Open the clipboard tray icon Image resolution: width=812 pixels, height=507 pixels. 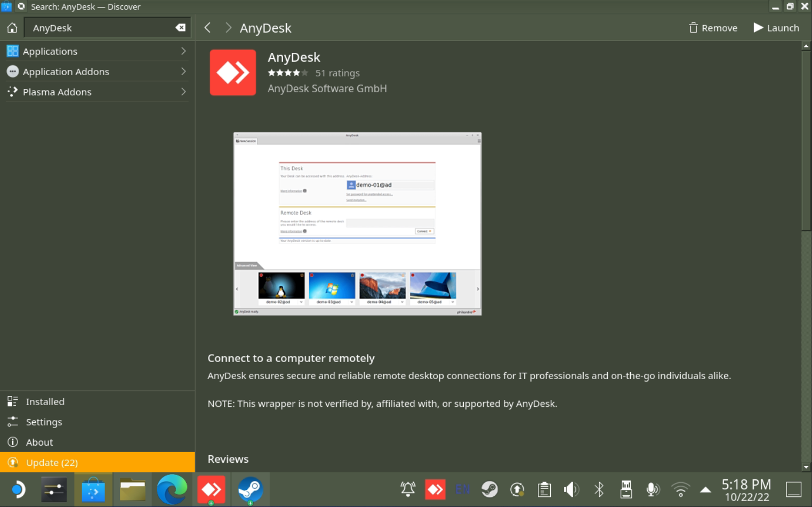pyautogui.click(x=544, y=489)
